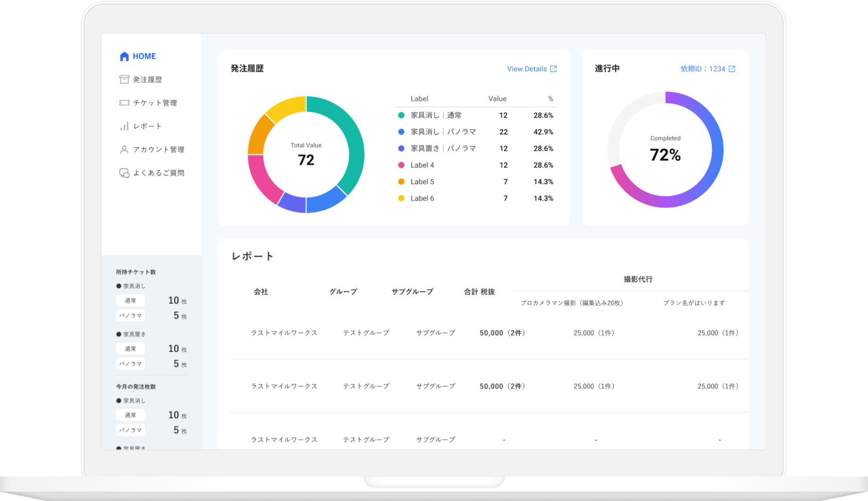
Task: Open the レポート bar chart icon
Action: coord(124,126)
